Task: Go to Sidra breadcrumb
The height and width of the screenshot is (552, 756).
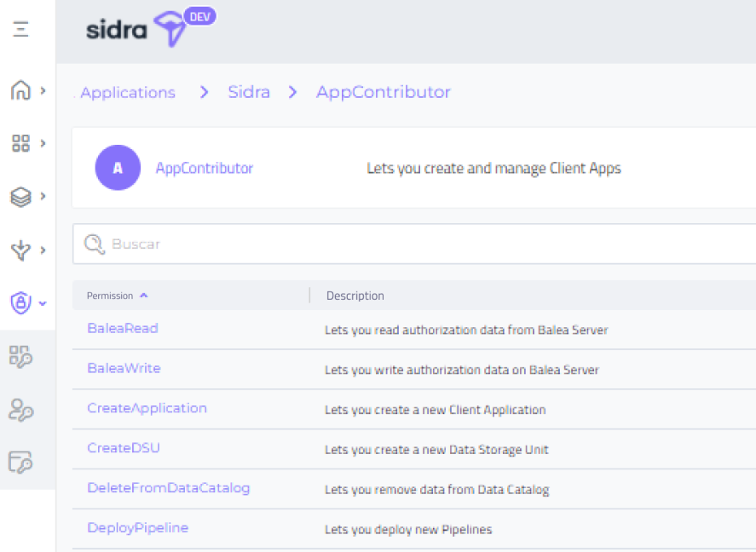Action: (249, 93)
